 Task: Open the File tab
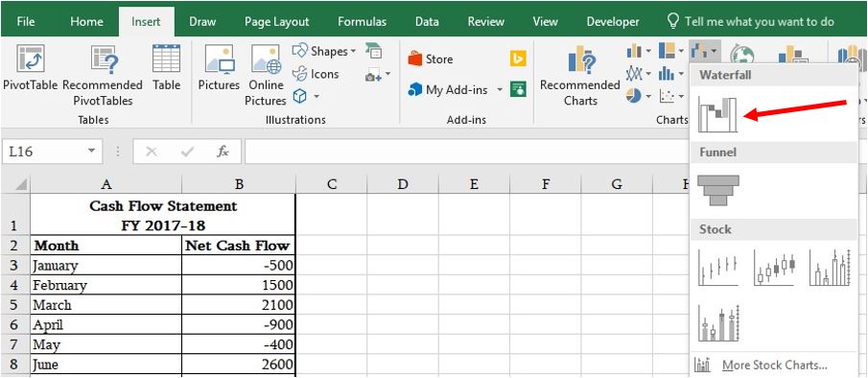pos(26,21)
